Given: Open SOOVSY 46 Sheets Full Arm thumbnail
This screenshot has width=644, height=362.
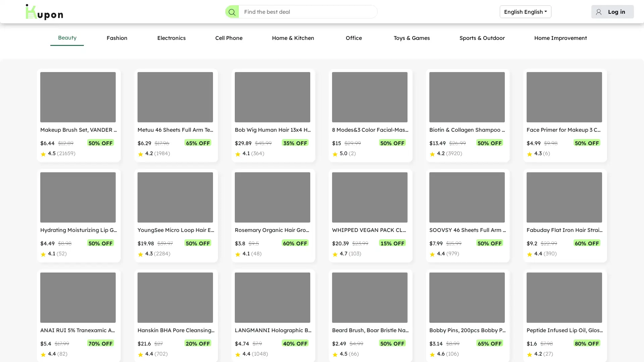Looking at the screenshot, I should [x=467, y=197].
